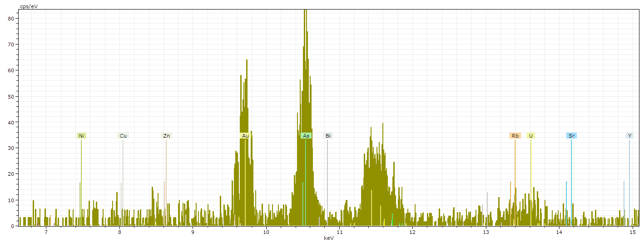Select the Cu element marker label

point(123,136)
